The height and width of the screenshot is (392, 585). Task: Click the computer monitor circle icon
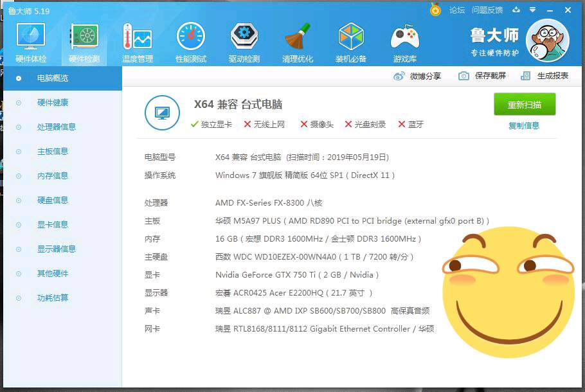click(162, 112)
